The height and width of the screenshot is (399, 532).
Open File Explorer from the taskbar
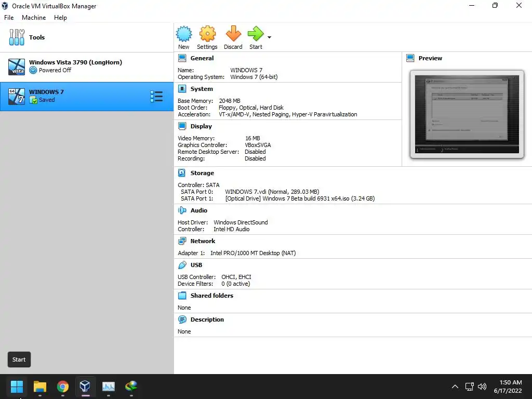tap(39, 387)
